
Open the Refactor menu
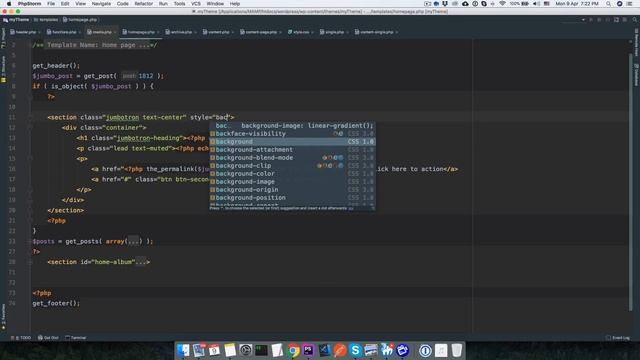(144, 4)
